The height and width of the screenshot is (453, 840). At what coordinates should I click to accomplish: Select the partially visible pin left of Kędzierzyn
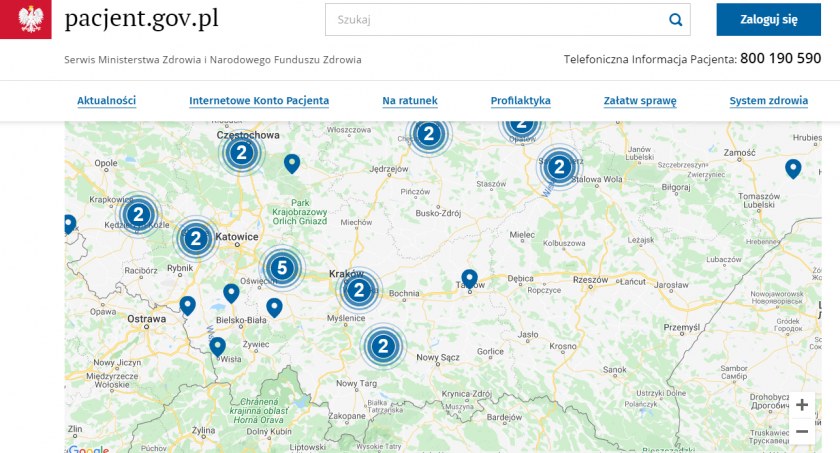[x=70, y=224]
